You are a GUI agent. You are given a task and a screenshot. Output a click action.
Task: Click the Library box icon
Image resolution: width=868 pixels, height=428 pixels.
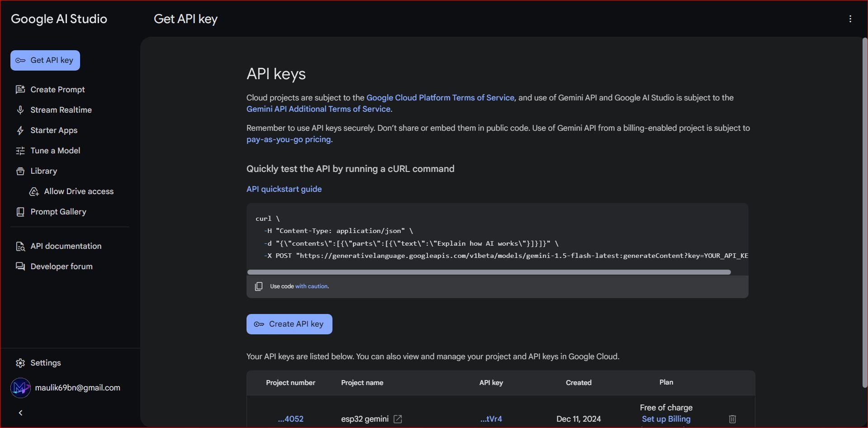(20, 171)
